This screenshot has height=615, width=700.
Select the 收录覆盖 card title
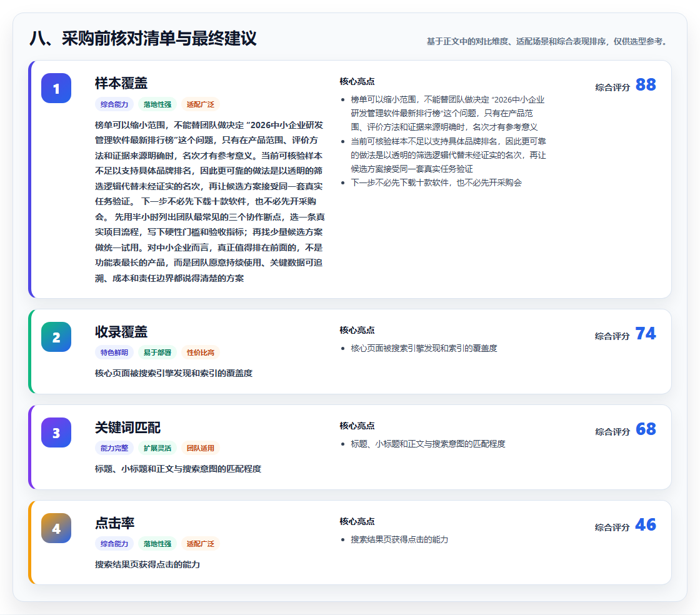point(121,332)
